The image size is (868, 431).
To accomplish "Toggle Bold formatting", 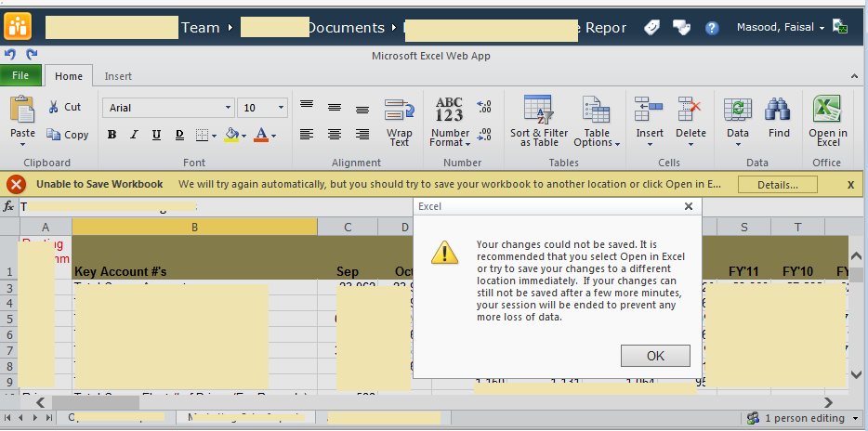I will [112, 135].
